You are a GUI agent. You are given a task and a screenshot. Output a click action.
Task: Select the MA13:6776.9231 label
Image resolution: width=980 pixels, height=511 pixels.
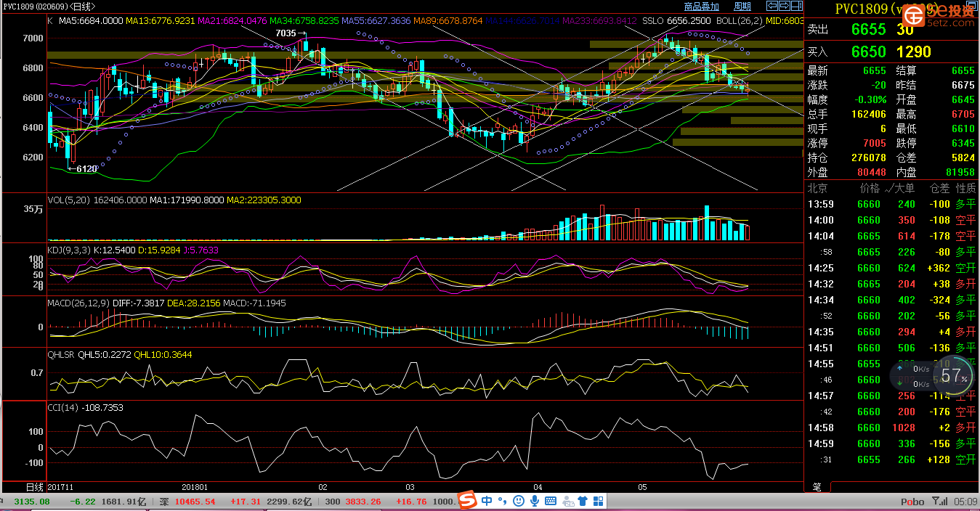pyautogui.click(x=161, y=21)
